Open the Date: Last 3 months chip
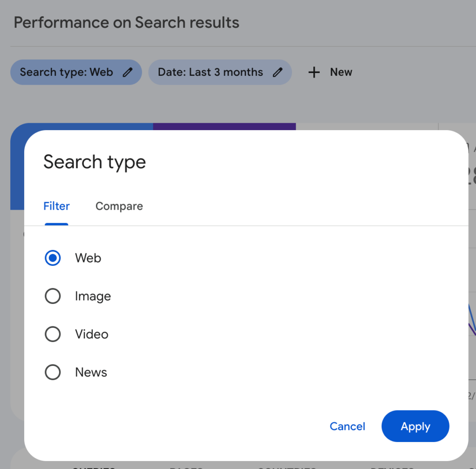This screenshot has width=476, height=469. click(220, 72)
